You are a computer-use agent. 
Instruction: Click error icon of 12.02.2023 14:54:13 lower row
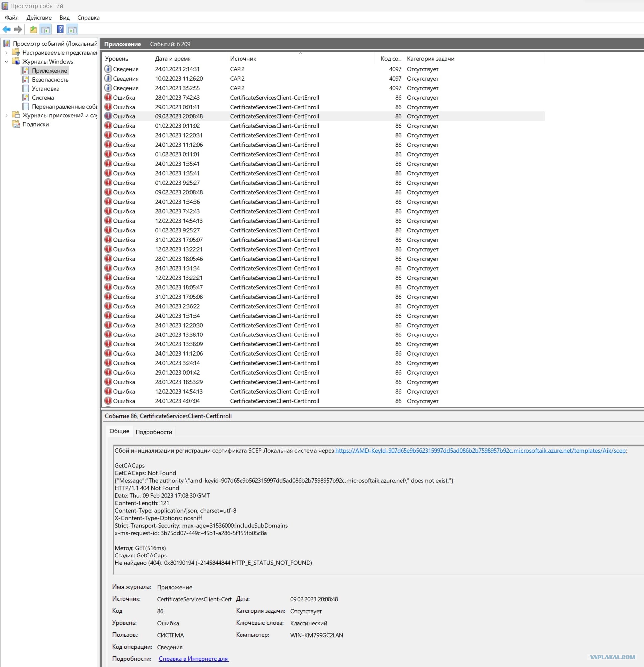[108, 391]
